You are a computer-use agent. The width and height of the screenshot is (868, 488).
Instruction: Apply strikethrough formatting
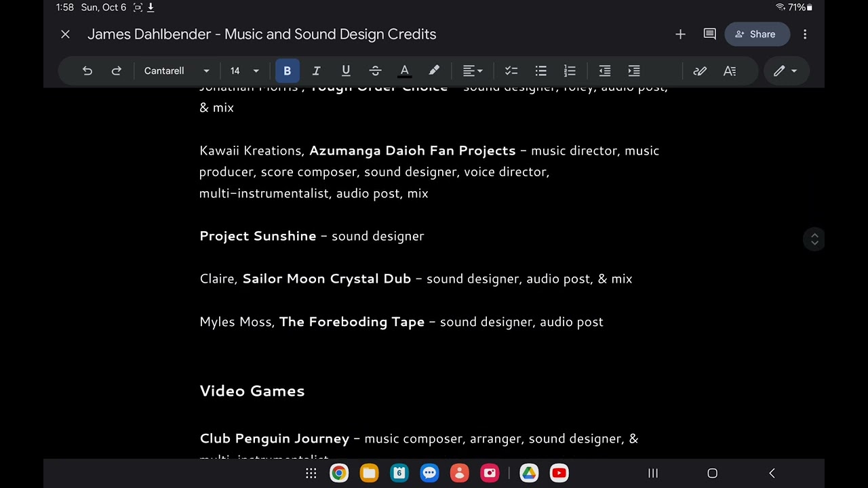[x=375, y=70]
